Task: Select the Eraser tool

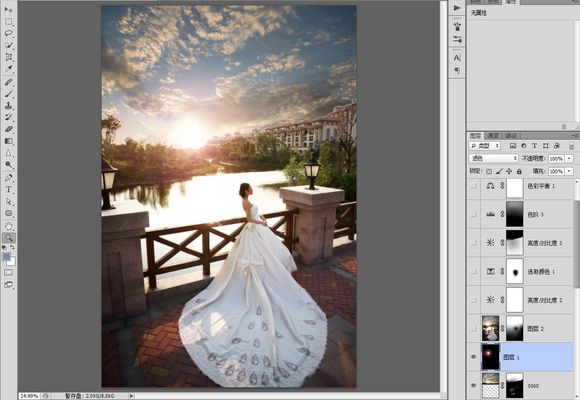Action: [9, 129]
